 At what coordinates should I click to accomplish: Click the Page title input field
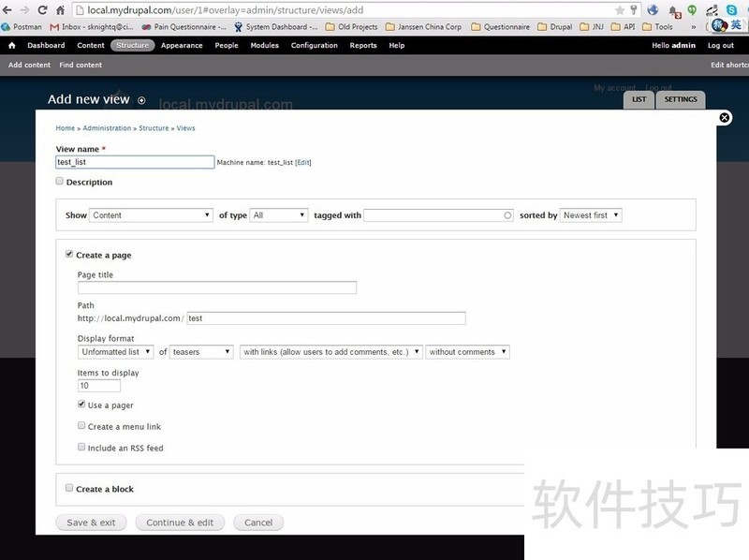pos(216,287)
